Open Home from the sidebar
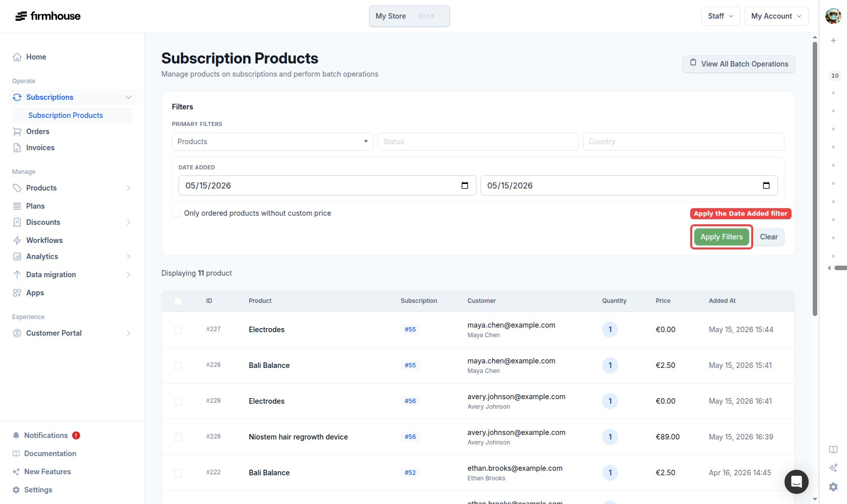The image size is (847, 504). 36,57
